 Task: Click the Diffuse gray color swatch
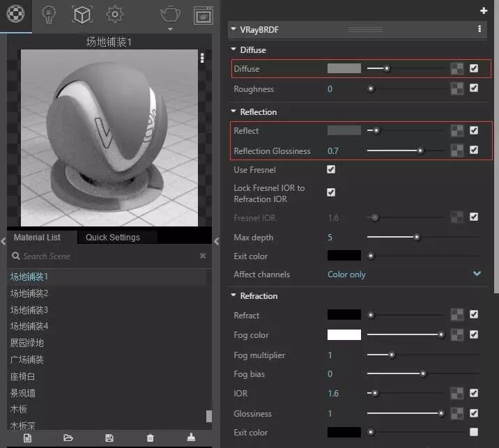[x=344, y=68]
